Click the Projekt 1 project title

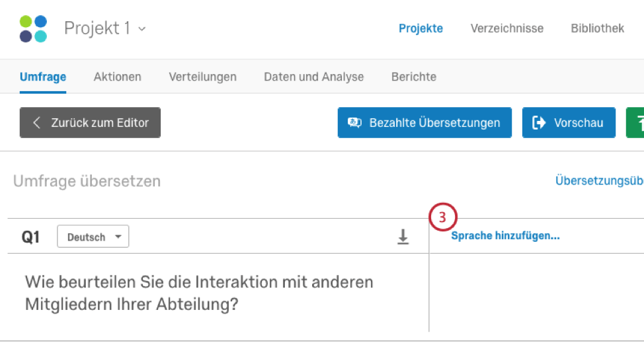(97, 28)
